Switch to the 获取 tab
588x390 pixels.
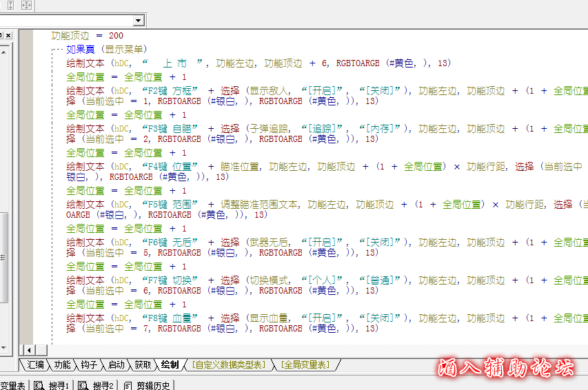(143, 365)
